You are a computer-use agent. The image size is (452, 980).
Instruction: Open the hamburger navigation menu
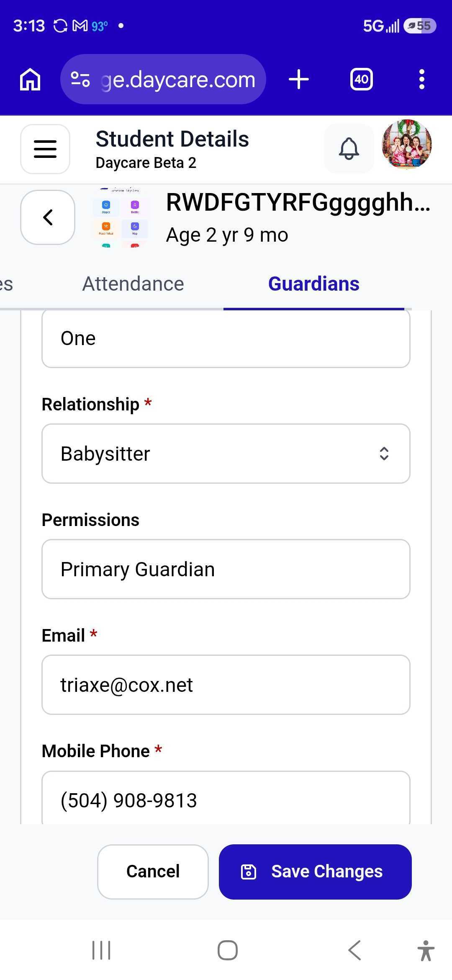tap(45, 149)
